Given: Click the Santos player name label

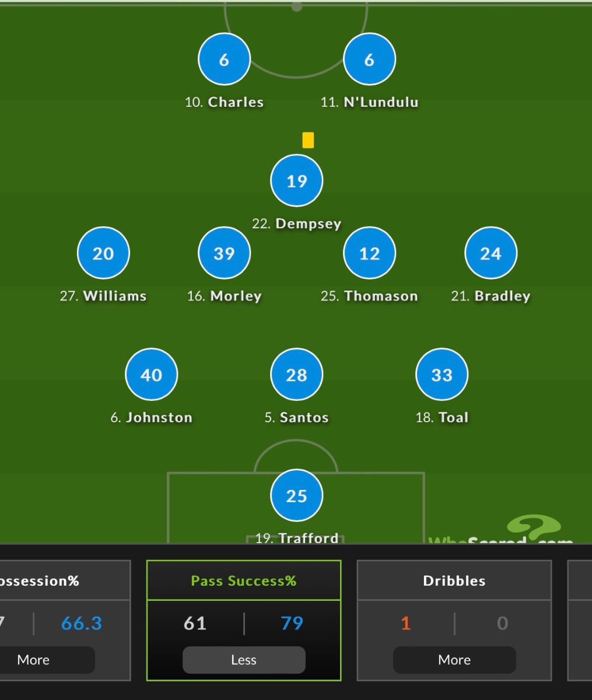Looking at the screenshot, I should click(303, 418).
